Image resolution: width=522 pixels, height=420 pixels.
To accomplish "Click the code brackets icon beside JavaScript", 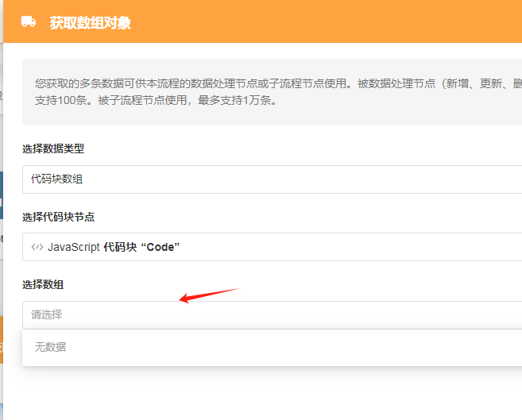I will [x=37, y=247].
